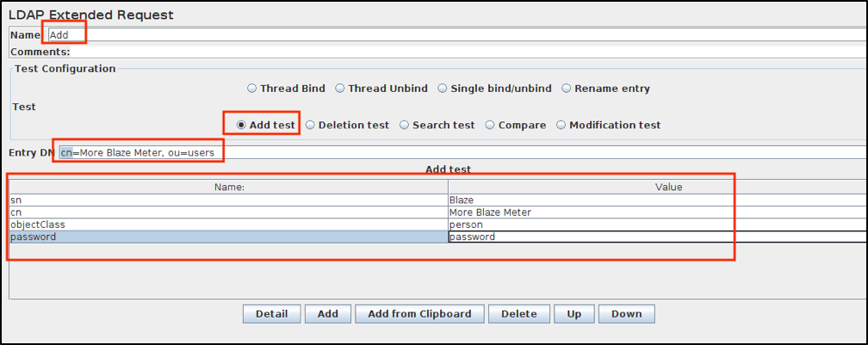868x345 pixels.
Task: Click the Add button below the table
Action: click(x=328, y=314)
